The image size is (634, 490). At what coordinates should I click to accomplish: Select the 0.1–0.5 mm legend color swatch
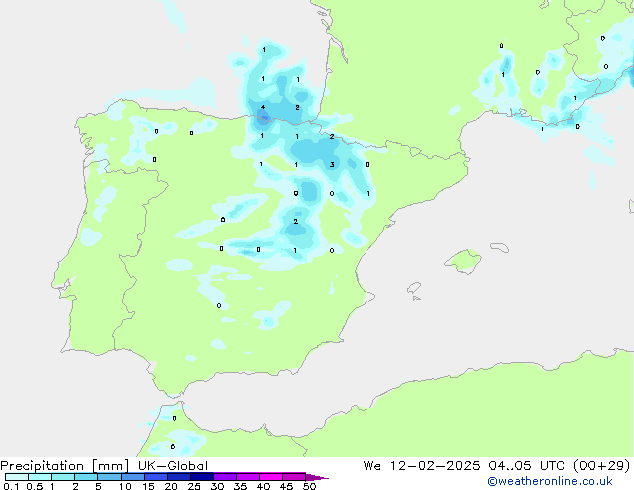(x=17, y=477)
